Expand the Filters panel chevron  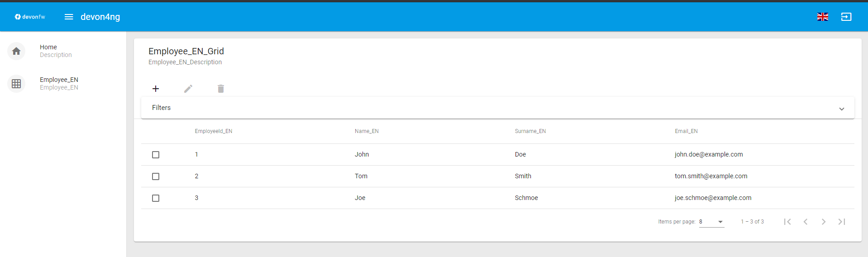pos(841,109)
